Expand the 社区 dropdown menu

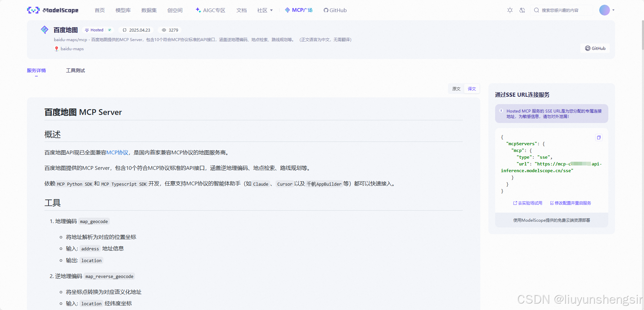click(265, 10)
